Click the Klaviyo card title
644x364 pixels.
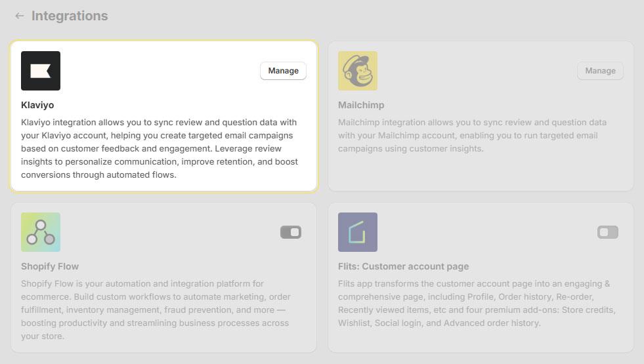click(x=37, y=105)
